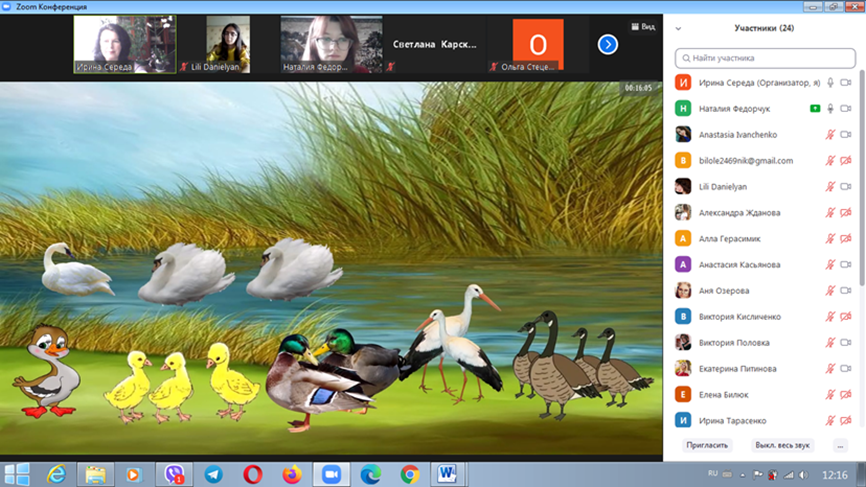This screenshot has height=487, width=866.
Task: Open Viber from the taskbar
Action: pyautogui.click(x=175, y=474)
